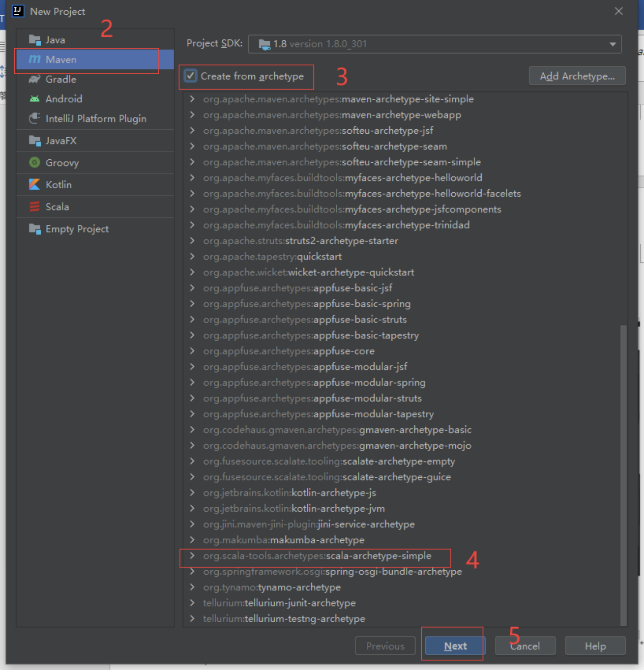Screen dimensions: 644x670
Task: Select jini-service-archetype row text
Action: tap(309, 524)
